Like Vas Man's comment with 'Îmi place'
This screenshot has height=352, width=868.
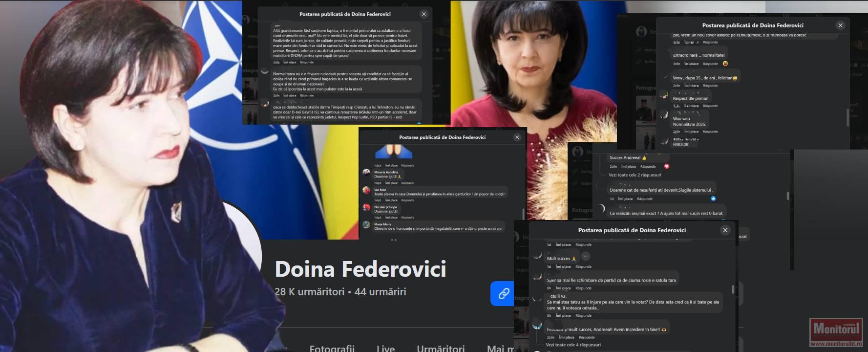[x=391, y=200]
